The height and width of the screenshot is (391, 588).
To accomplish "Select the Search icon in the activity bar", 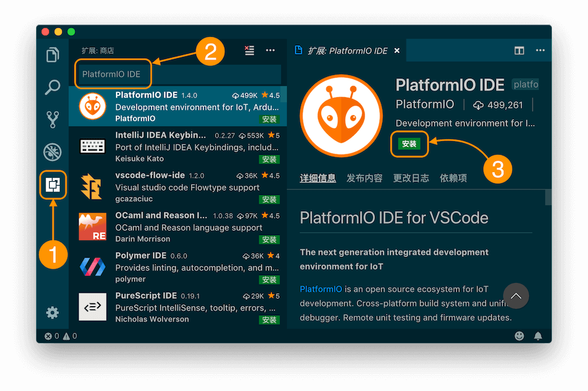I will pyautogui.click(x=52, y=87).
